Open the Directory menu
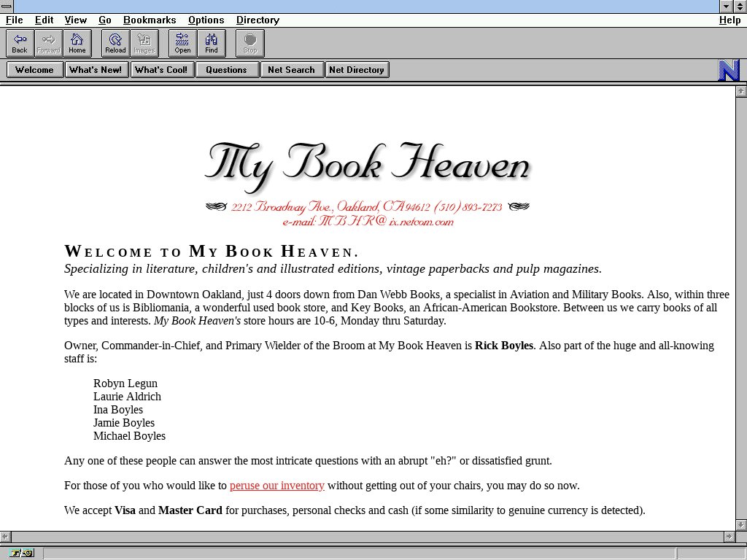747x560 pixels. (x=258, y=20)
